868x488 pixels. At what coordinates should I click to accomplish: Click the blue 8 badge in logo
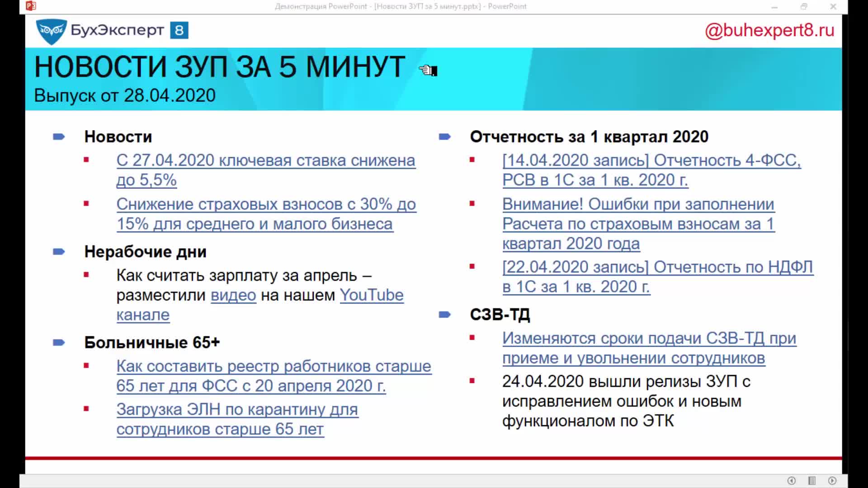[179, 30]
